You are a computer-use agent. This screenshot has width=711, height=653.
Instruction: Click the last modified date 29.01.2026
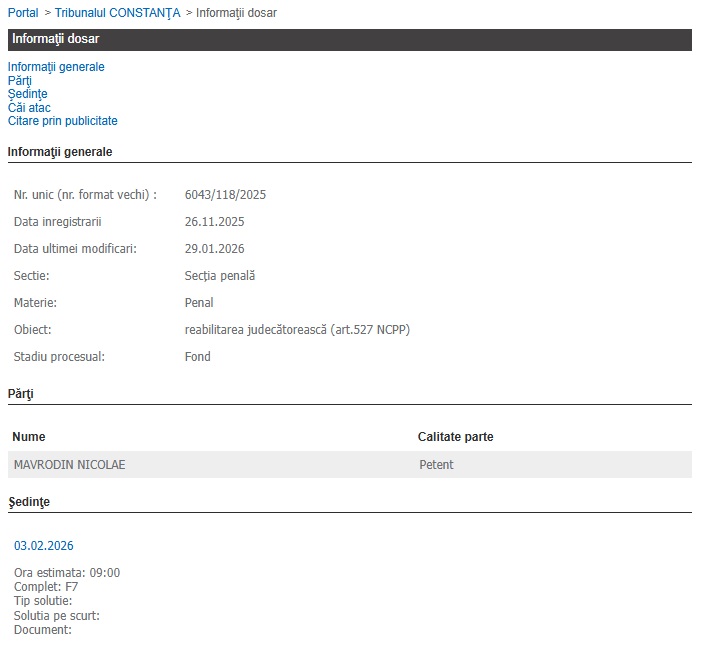215,248
